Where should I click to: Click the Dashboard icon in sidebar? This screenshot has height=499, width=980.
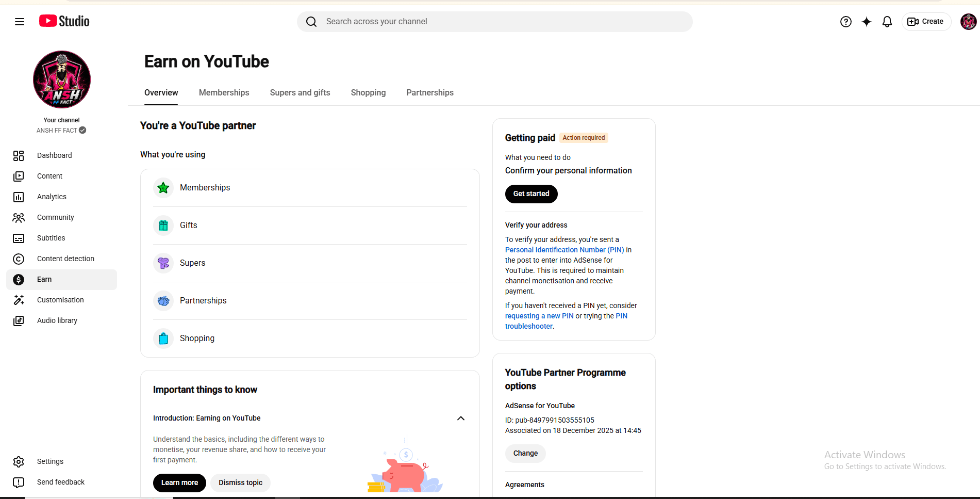(x=19, y=155)
